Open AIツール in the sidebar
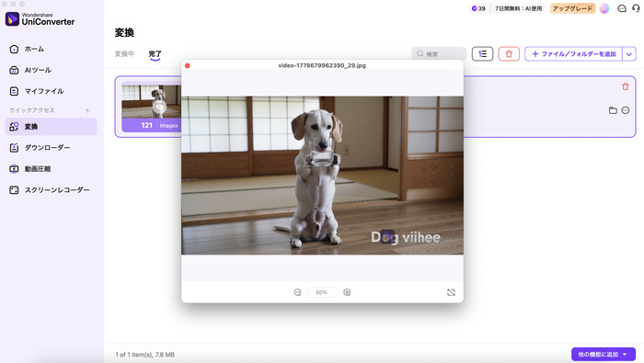Image resolution: width=644 pixels, height=363 pixels. coord(30,70)
